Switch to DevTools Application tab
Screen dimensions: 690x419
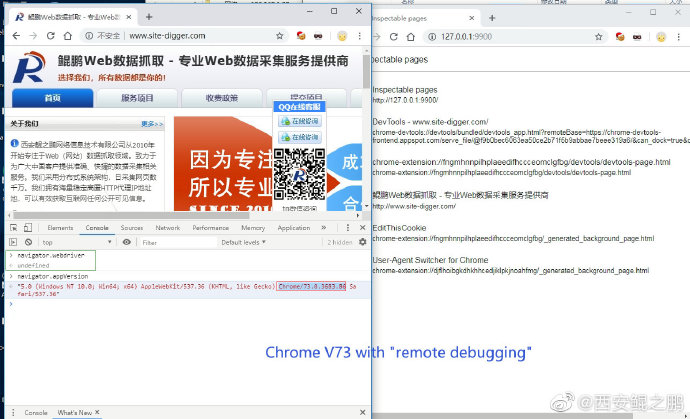coord(294,228)
